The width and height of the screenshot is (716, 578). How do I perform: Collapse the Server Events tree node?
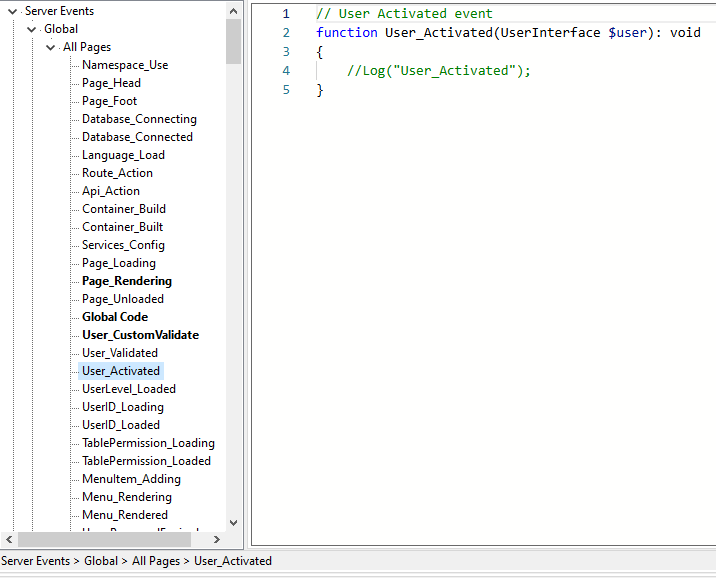coord(12,11)
